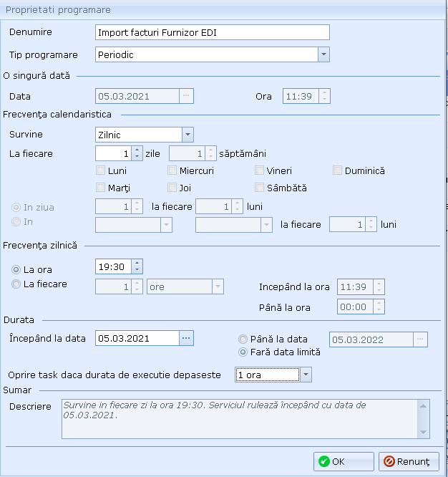Select the La ora radio button
The width and height of the screenshot is (448, 477).
click(x=16, y=269)
